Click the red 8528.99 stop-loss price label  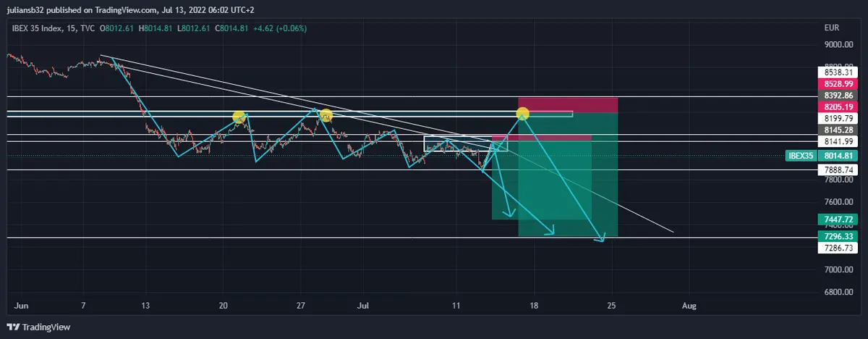[x=837, y=84]
